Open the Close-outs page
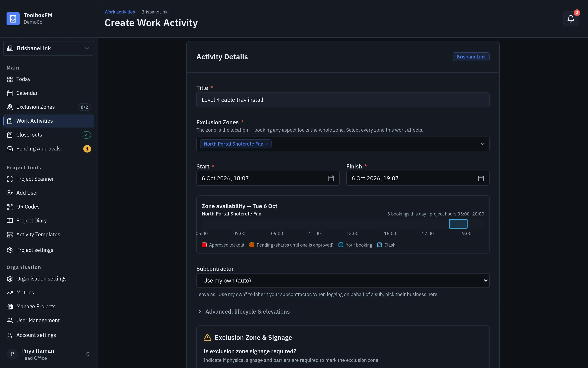 pos(49,135)
